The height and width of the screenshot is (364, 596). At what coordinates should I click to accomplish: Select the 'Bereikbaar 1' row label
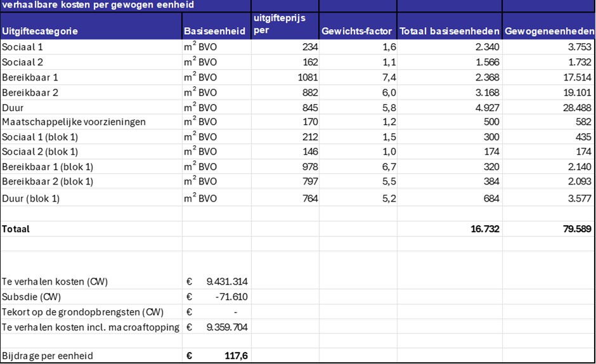pos(30,77)
